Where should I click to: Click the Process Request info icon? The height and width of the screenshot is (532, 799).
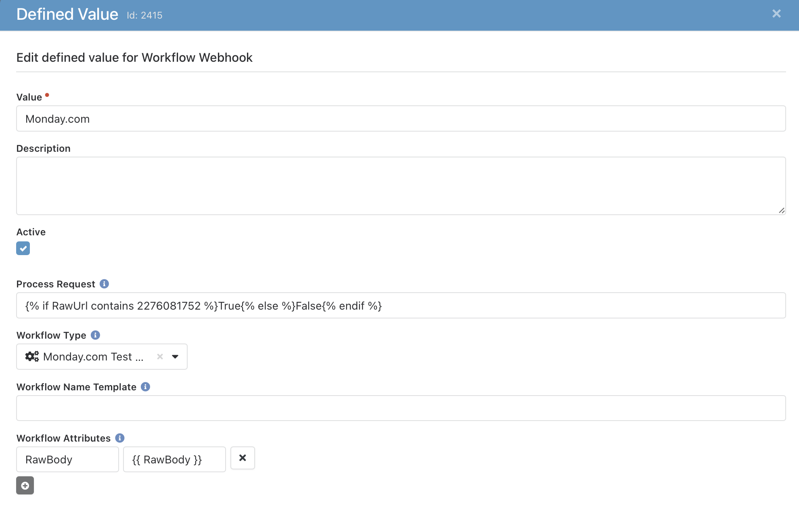pos(104,284)
